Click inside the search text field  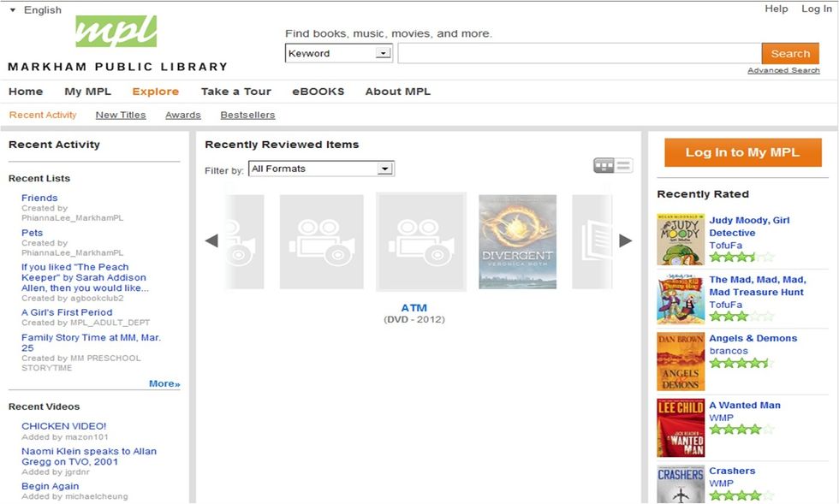tap(578, 52)
